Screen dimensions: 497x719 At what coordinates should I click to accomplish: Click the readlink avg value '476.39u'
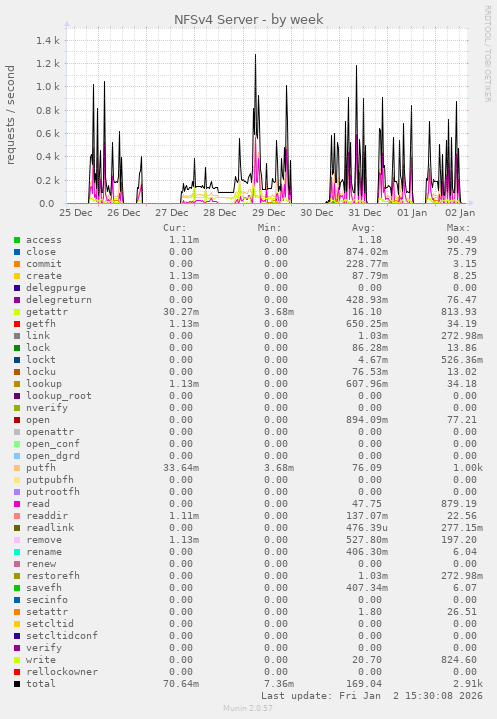367,528
